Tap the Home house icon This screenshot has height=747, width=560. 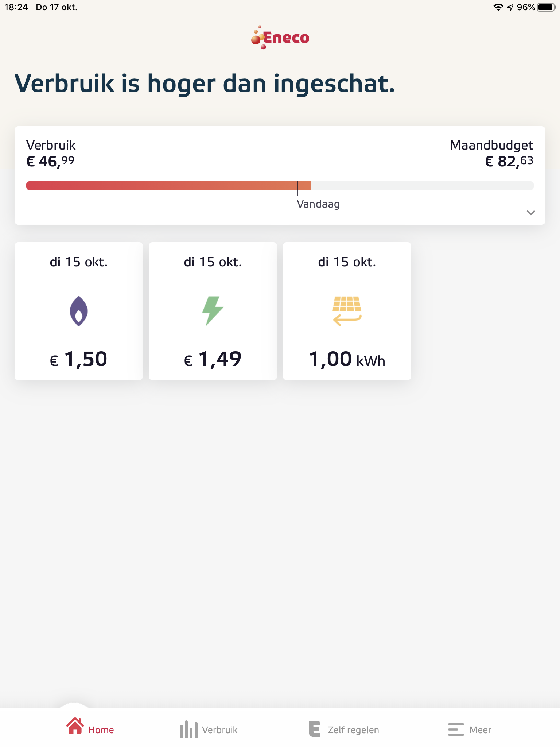click(75, 726)
